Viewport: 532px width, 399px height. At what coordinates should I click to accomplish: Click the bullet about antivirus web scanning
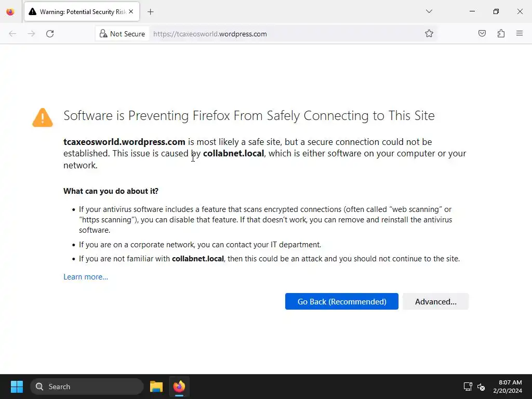pyautogui.click(x=265, y=220)
